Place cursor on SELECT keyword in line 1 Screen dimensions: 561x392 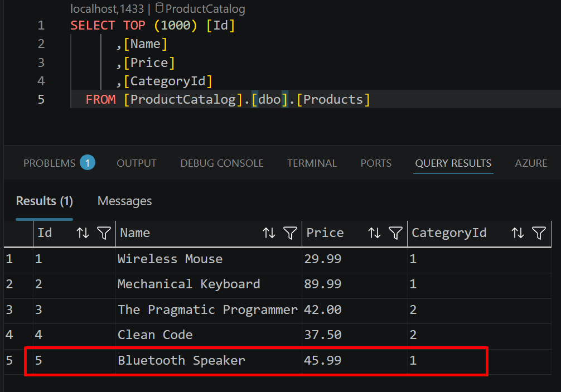pos(93,26)
